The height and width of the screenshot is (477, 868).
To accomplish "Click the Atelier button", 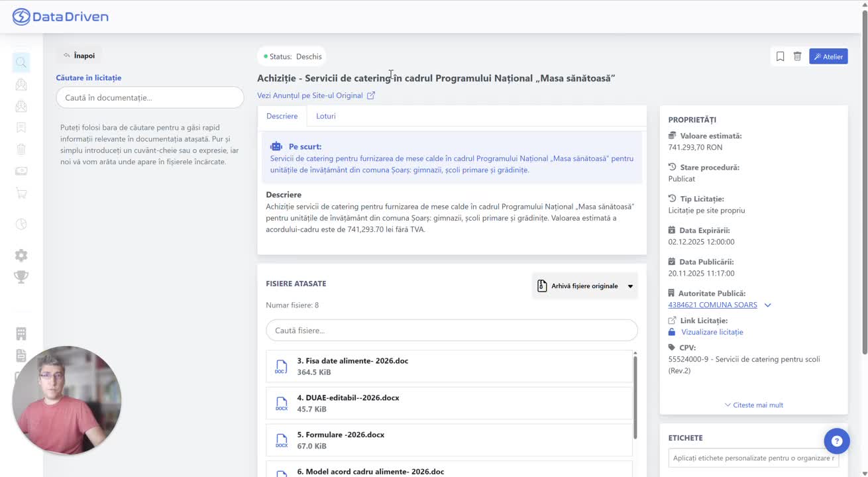I will coord(828,56).
